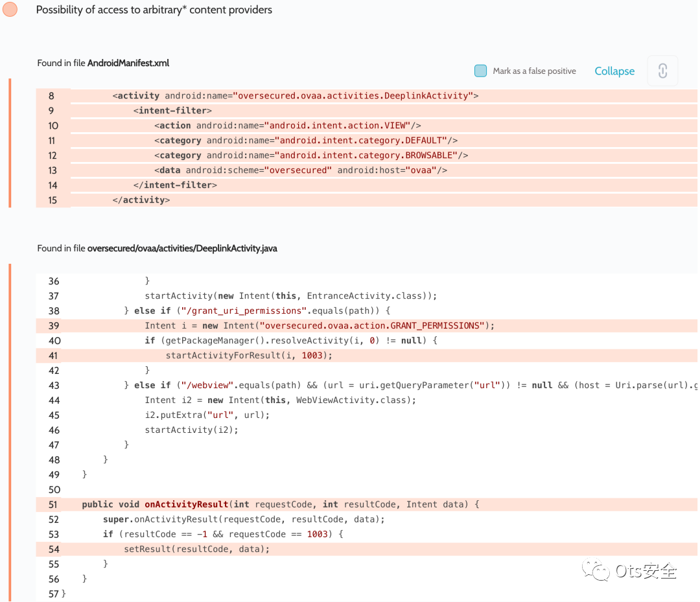700x602 pixels.
Task: Click line number 36 in gutter
Action: coord(54,281)
